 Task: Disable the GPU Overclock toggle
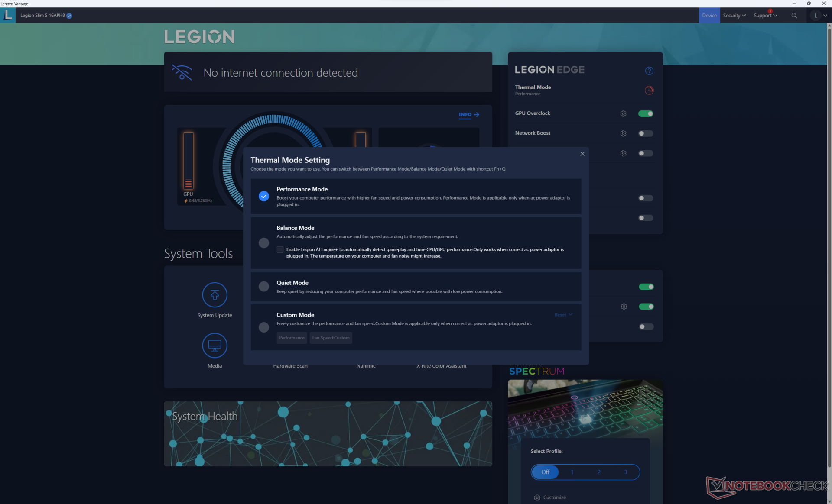pyautogui.click(x=645, y=113)
